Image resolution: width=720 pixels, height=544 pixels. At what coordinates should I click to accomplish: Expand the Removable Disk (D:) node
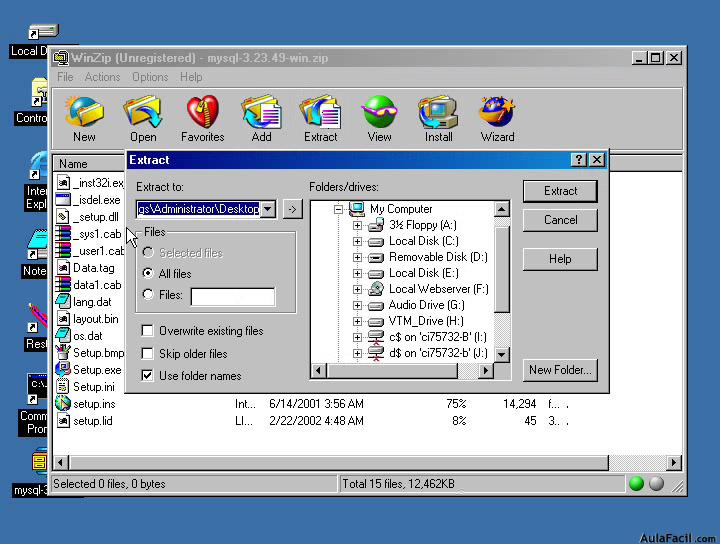click(x=357, y=258)
